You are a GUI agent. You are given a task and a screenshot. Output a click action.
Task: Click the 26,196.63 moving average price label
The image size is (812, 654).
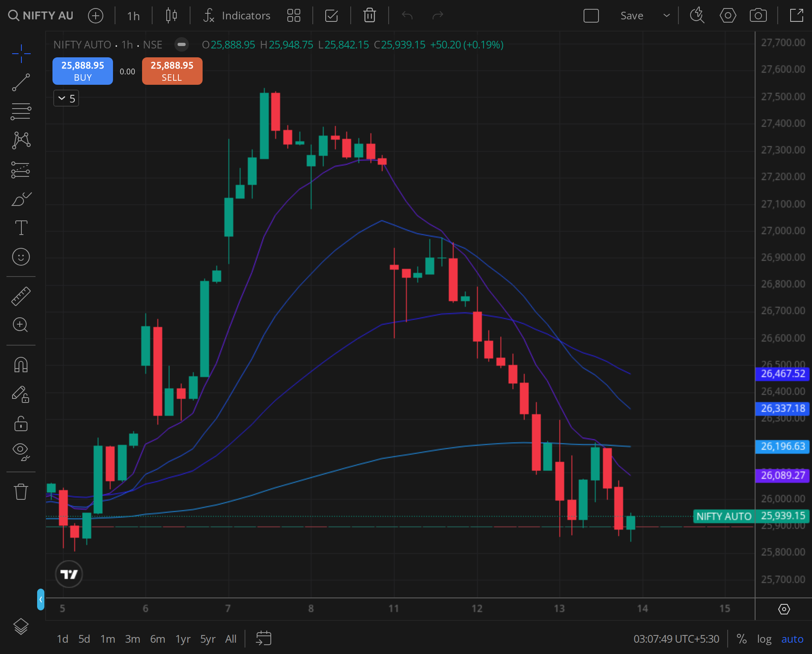(x=782, y=446)
